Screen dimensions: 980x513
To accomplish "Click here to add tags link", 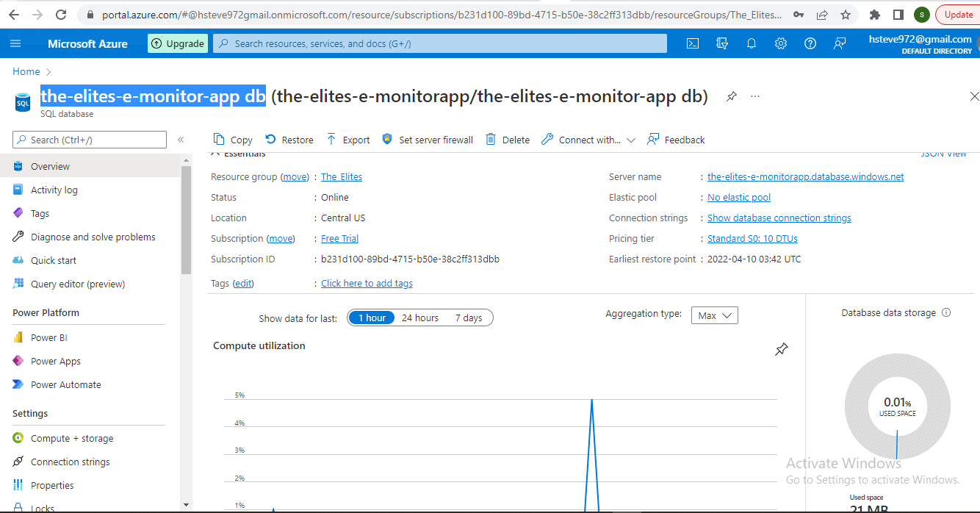I will coord(367,284).
